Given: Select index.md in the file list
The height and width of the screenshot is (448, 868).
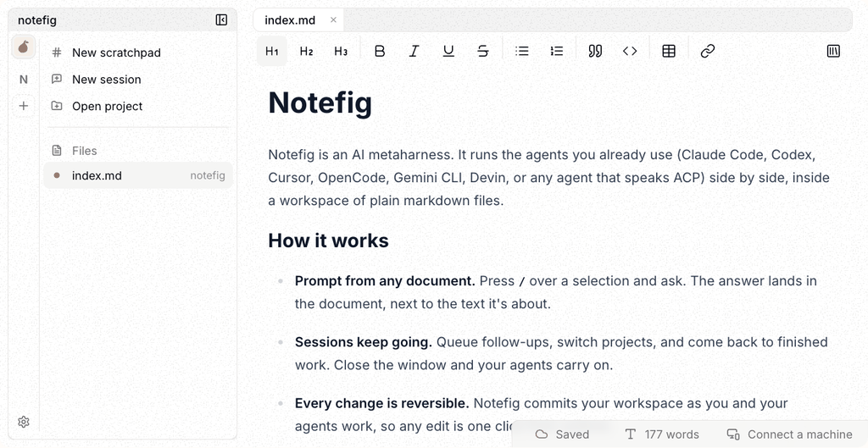Looking at the screenshot, I should tap(138, 175).
